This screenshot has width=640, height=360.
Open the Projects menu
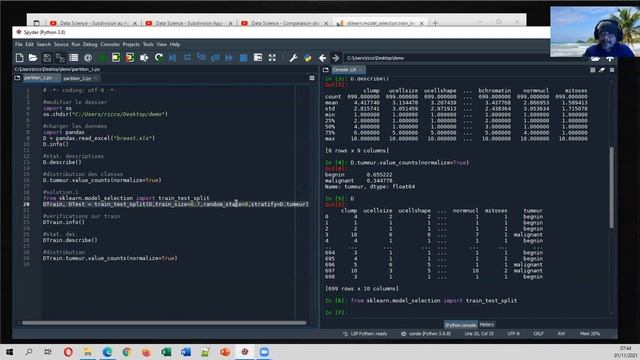(131, 44)
